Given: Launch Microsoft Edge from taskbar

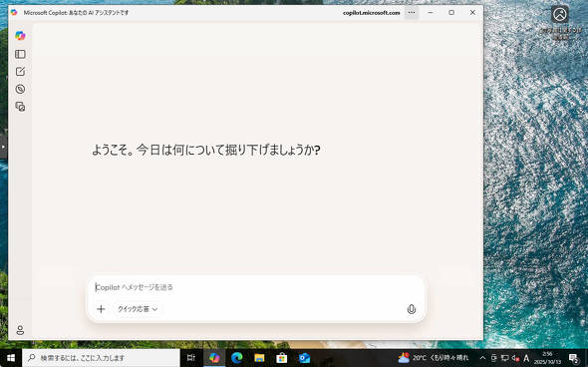Looking at the screenshot, I should pyautogui.click(x=236, y=358).
